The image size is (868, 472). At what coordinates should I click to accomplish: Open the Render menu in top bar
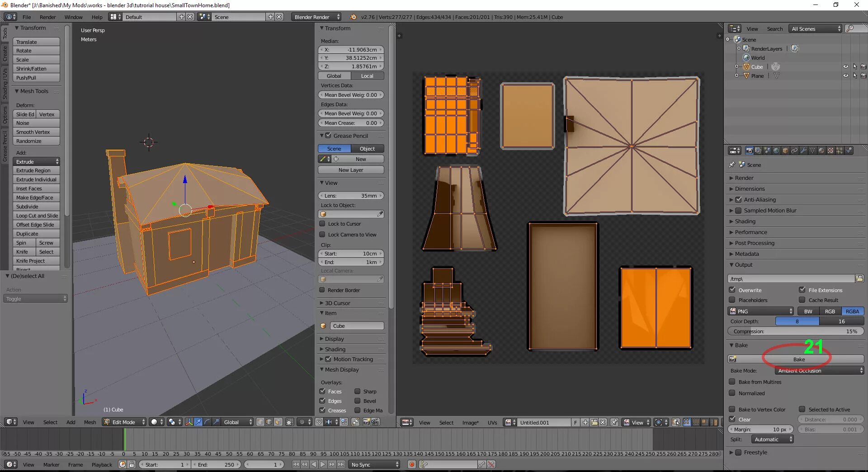(47, 17)
